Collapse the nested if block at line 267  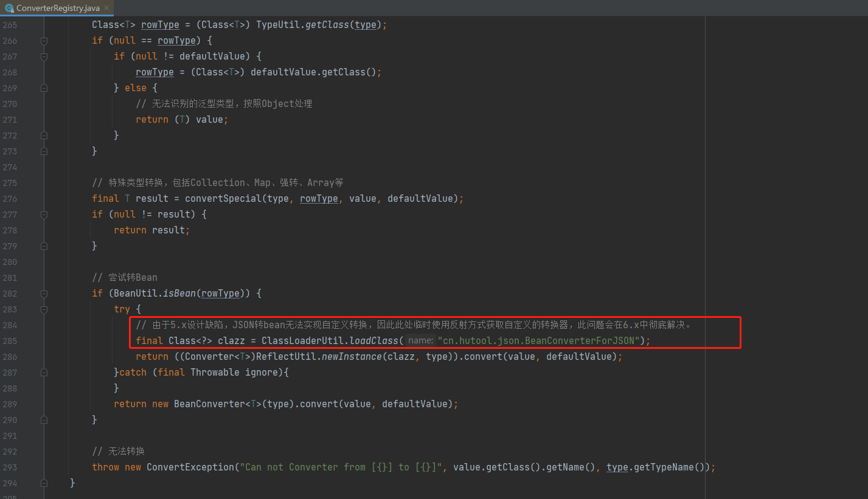(43, 56)
